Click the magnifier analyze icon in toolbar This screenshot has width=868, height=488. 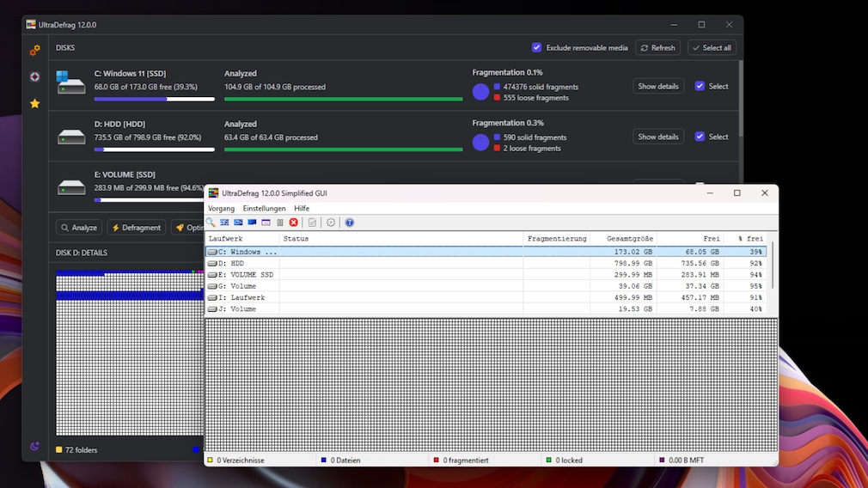pos(211,223)
